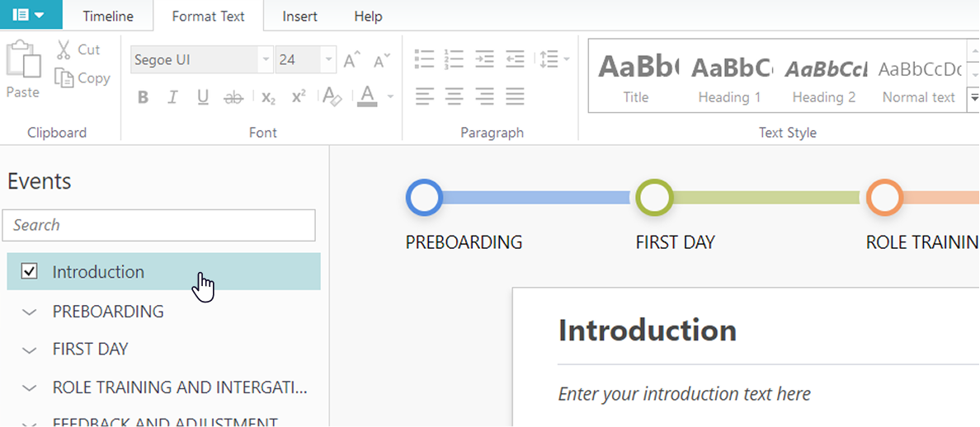Click the Cut icon
Screen dimensions: 980x427
[64, 49]
